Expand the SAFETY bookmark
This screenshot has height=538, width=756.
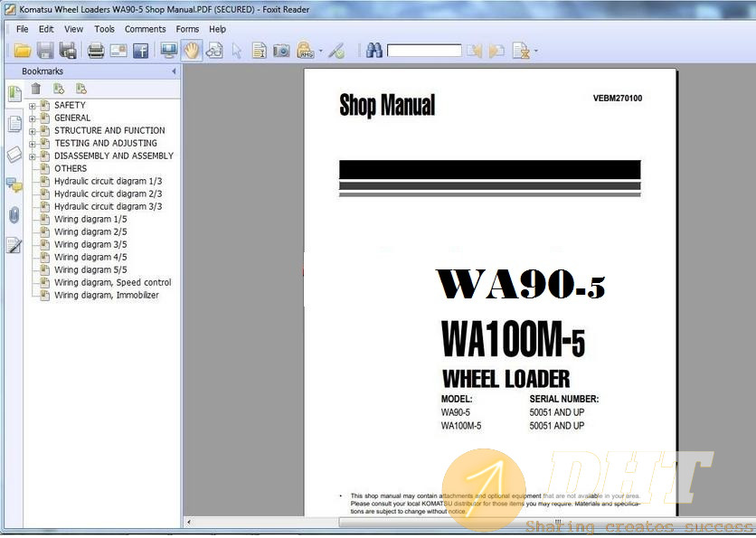pyautogui.click(x=33, y=106)
